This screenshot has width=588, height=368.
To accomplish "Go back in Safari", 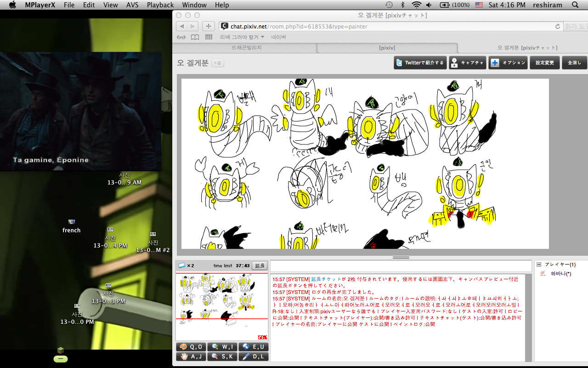I will (x=182, y=26).
